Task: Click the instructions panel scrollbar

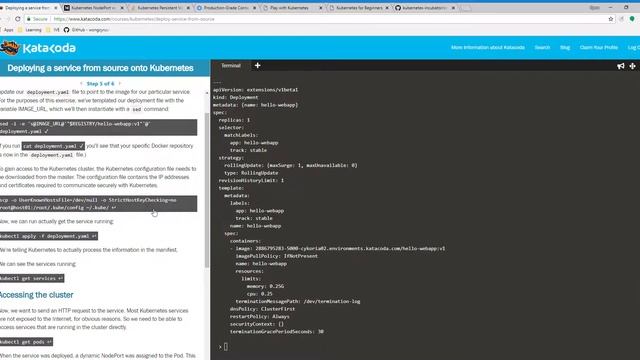Action: point(207,190)
